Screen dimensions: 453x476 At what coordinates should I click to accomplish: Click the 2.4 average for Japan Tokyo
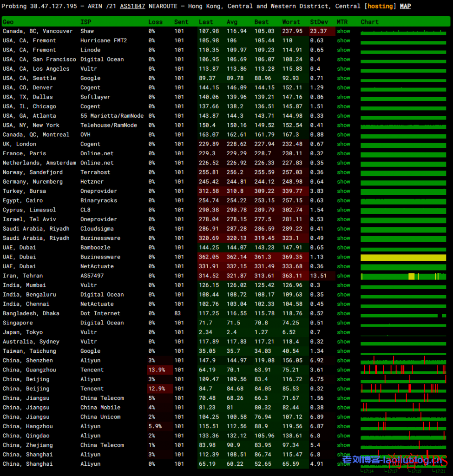(231, 332)
